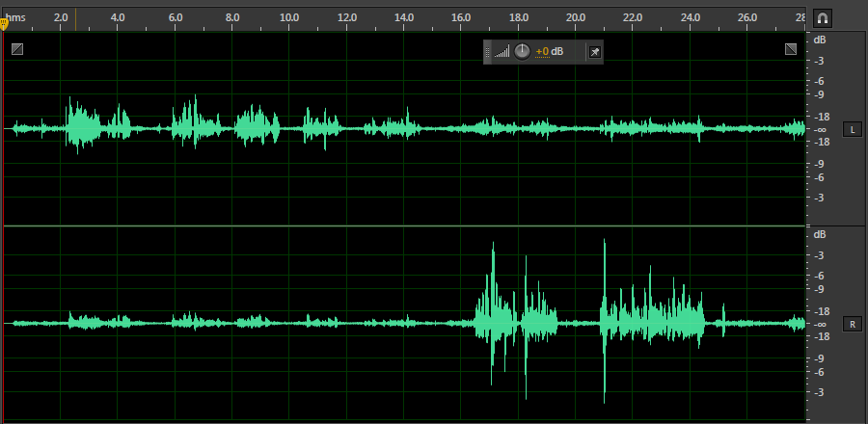Click the 16.0 mark on time ruler
The image size is (868, 424).
461,17
